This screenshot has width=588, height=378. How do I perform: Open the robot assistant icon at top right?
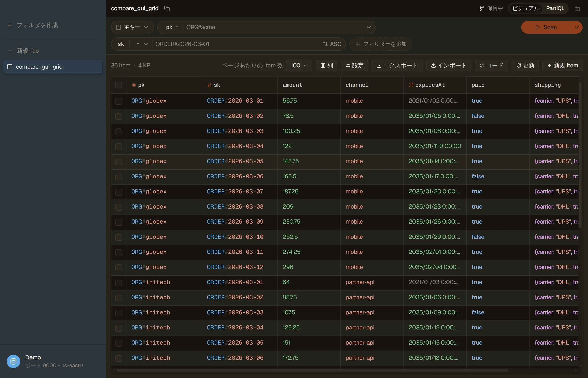point(577,8)
